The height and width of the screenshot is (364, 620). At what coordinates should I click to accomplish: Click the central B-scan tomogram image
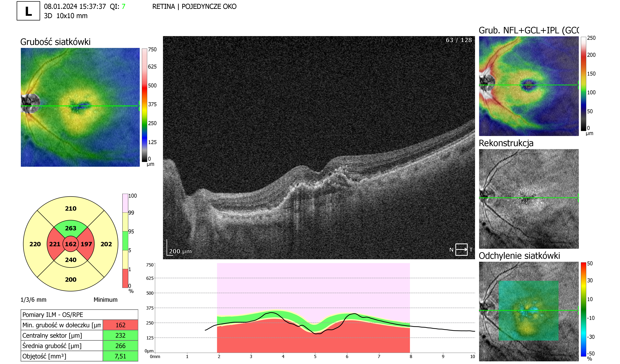pyautogui.click(x=319, y=147)
